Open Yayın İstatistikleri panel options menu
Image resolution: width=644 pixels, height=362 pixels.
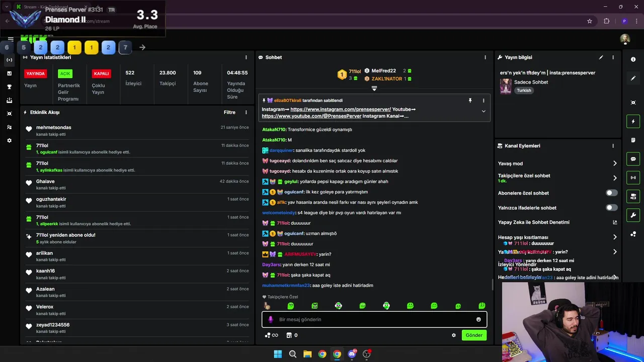pos(246,57)
